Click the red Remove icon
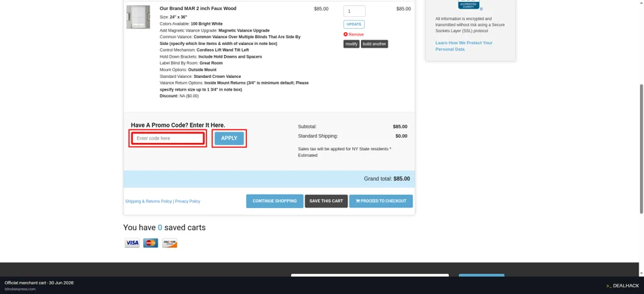 [346, 34]
